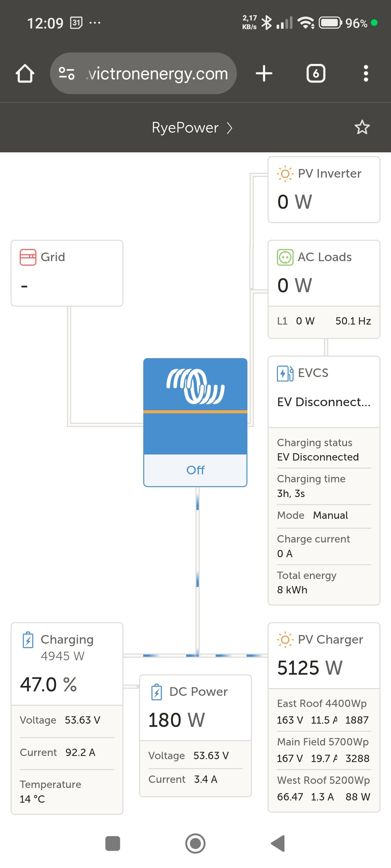
Task: Tap the browser home icon
Action: coord(25,73)
